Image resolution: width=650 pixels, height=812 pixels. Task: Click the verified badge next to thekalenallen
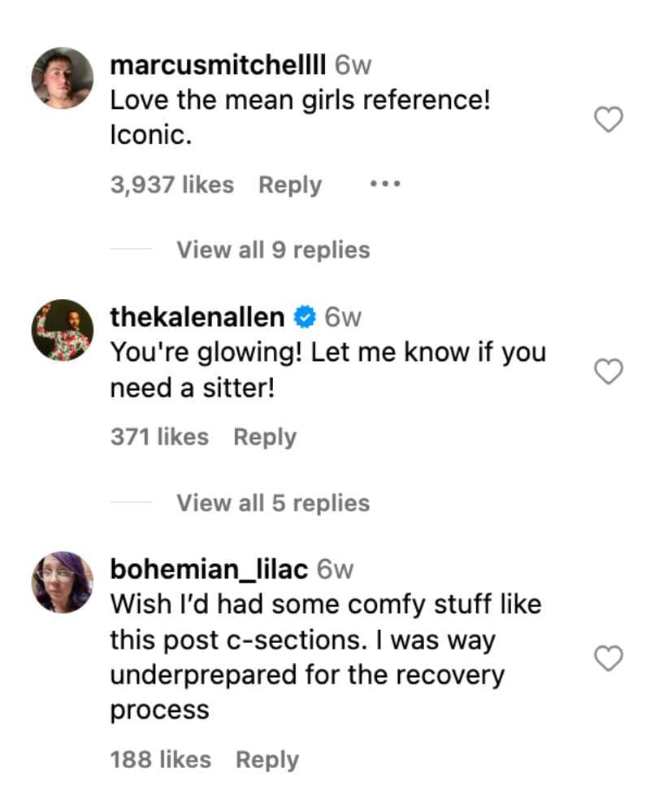point(304,316)
